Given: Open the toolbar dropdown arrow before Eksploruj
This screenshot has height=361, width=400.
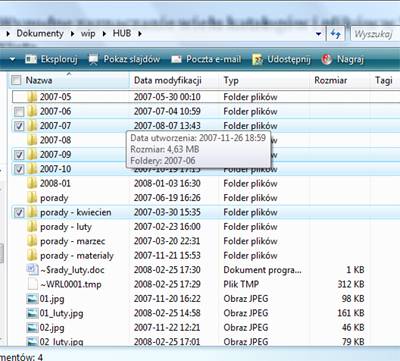Looking at the screenshot, I should 12,60.
